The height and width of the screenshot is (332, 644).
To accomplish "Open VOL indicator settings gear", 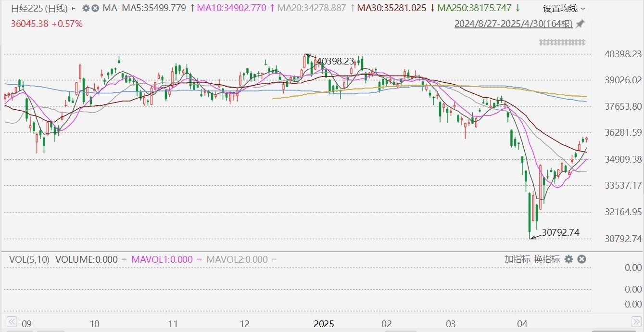I will 568,259.
